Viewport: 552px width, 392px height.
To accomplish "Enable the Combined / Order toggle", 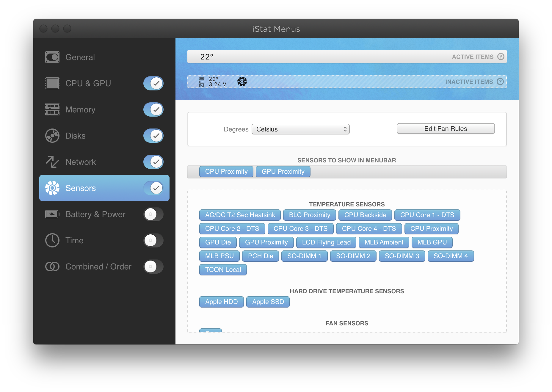I will pos(153,266).
